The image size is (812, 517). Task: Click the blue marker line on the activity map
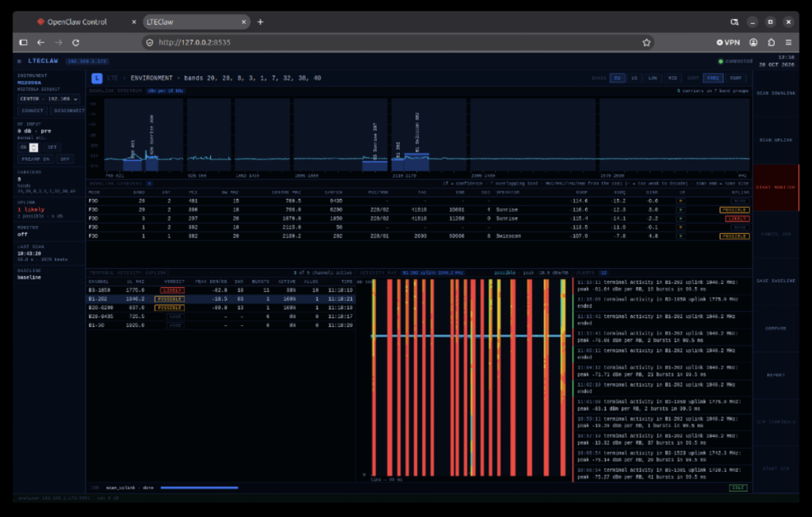pos(471,336)
